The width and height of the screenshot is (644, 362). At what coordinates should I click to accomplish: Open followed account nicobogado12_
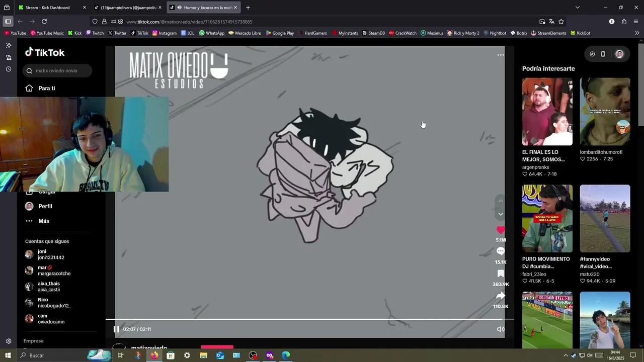54,303
